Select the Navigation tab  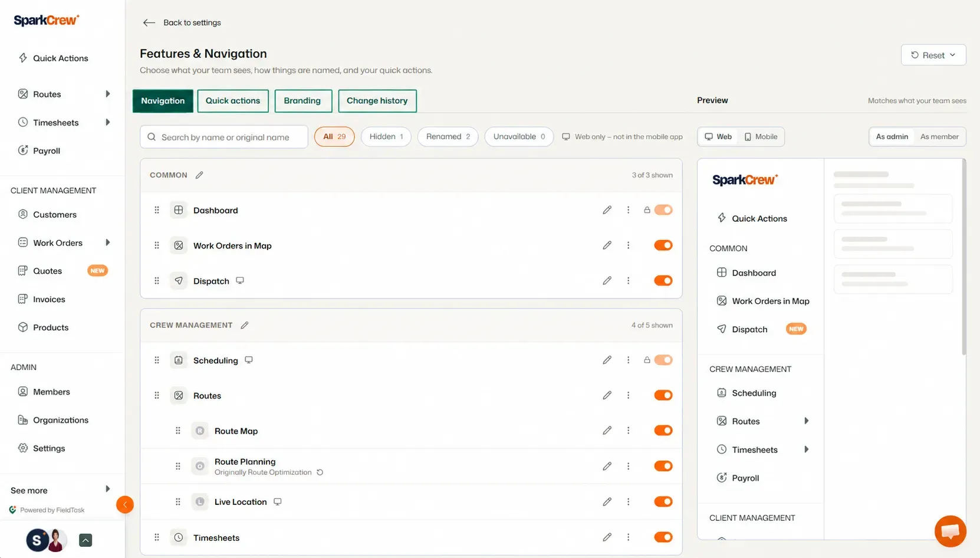coord(163,101)
